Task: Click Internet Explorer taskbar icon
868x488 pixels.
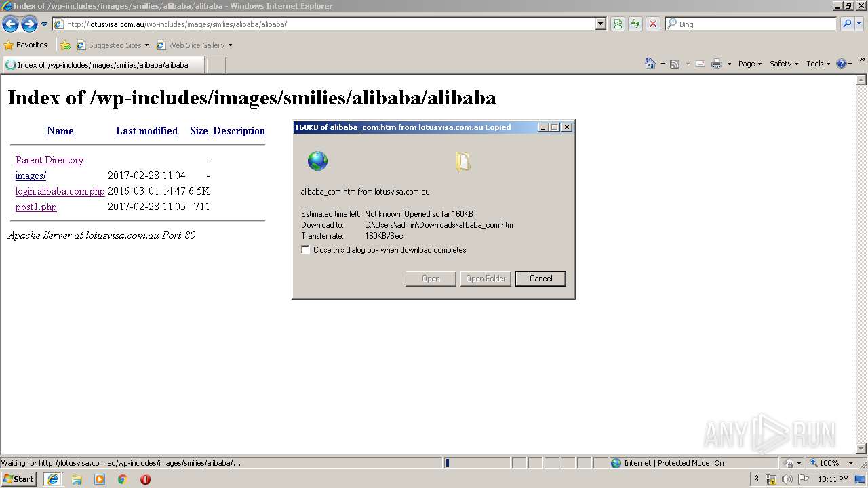Action: point(53,479)
